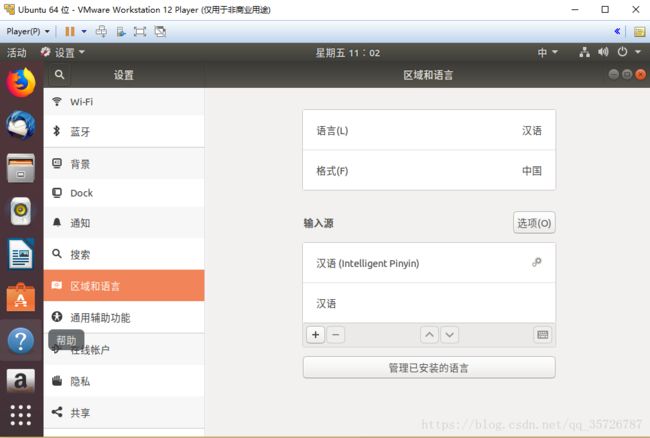Collapse VMware toolbar double-arrow icon
650x438 pixels.
(617, 31)
